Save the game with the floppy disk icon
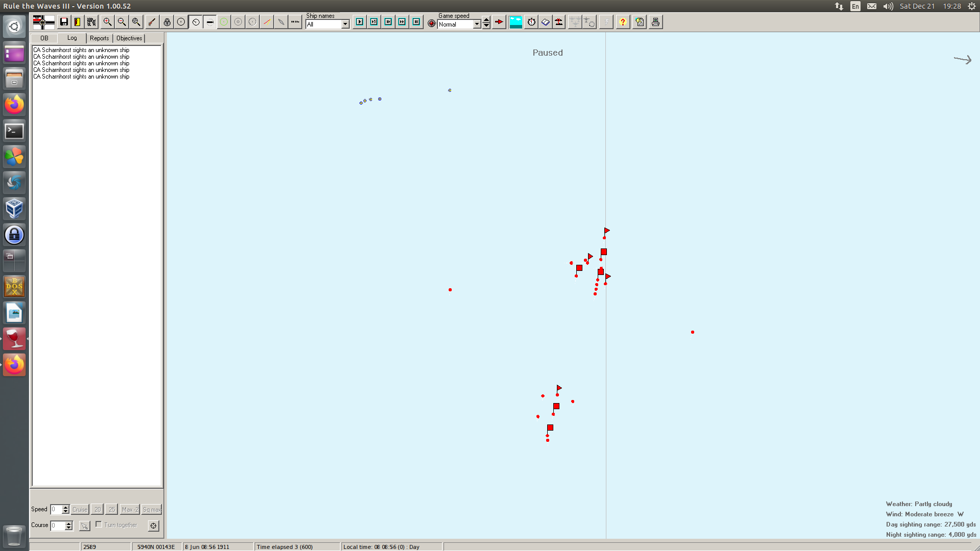The image size is (980, 551). [64, 22]
